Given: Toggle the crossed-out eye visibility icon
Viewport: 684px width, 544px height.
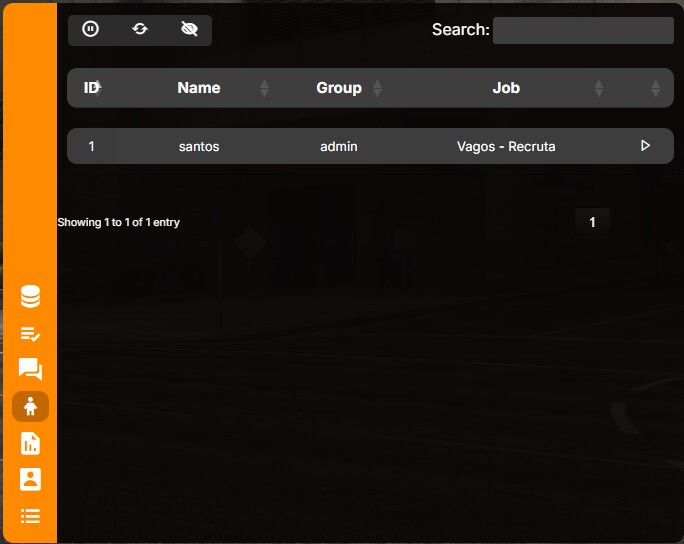Looking at the screenshot, I should tap(189, 29).
